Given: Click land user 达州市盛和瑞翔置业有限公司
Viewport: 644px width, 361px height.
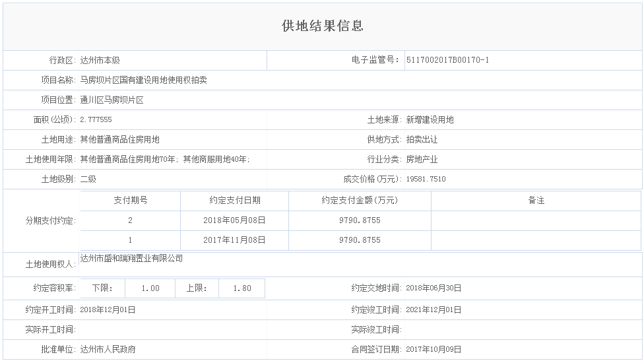Looking at the screenshot, I should pyautogui.click(x=131, y=258).
